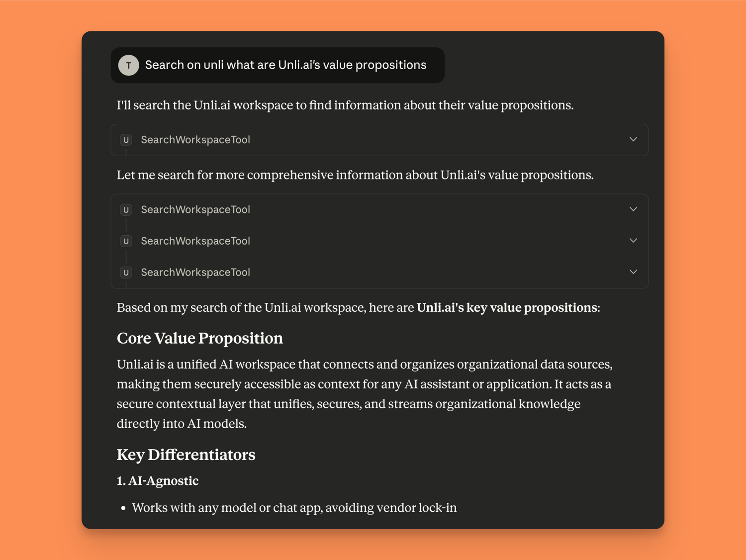Expand the second SearchWorkspaceTool call details

633,209
